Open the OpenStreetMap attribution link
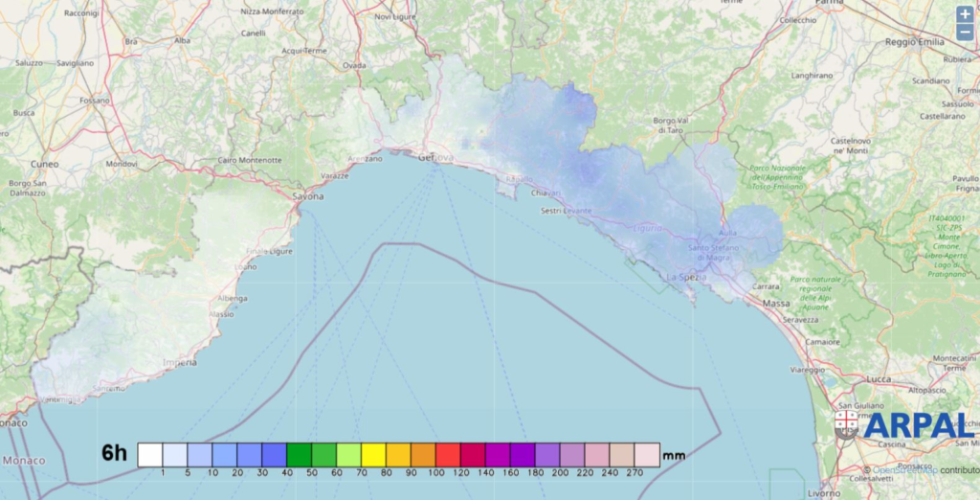The width and height of the screenshot is (980, 500). pos(902,470)
